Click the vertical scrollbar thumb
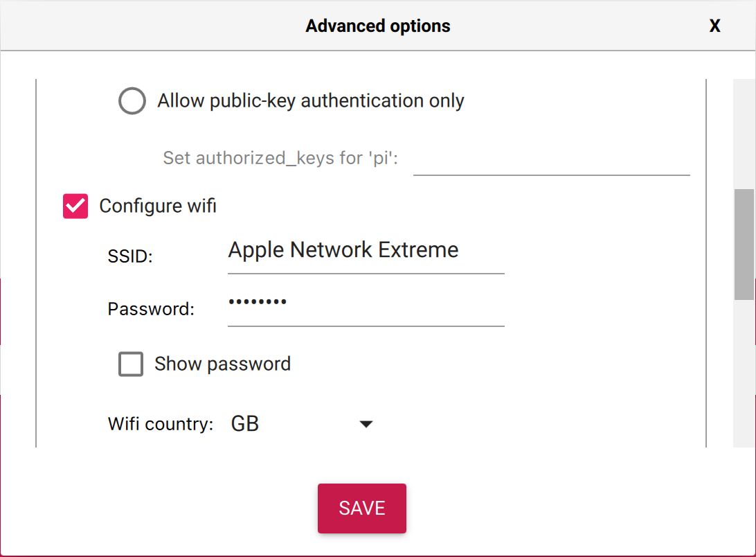The width and height of the screenshot is (756, 557). (x=744, y=245)
